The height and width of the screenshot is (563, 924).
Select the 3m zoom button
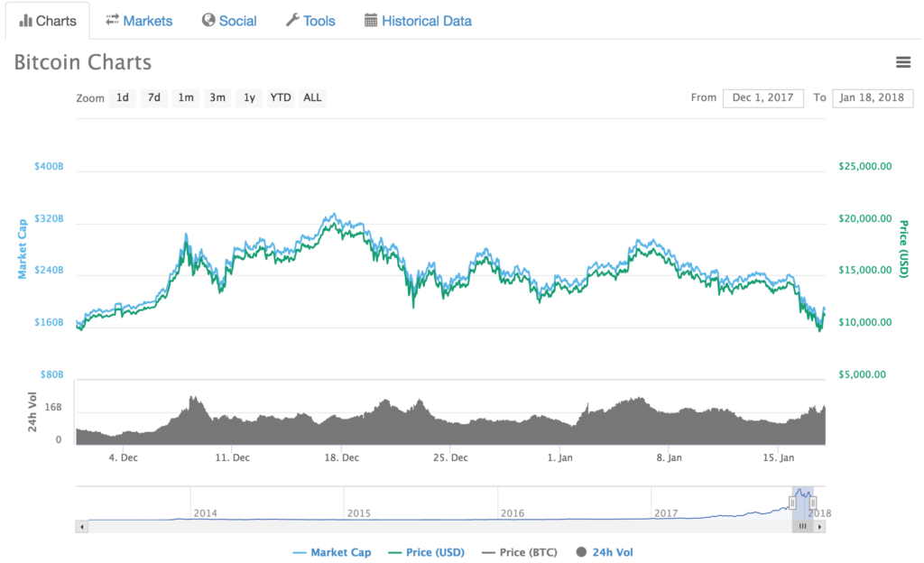point(217,97)
